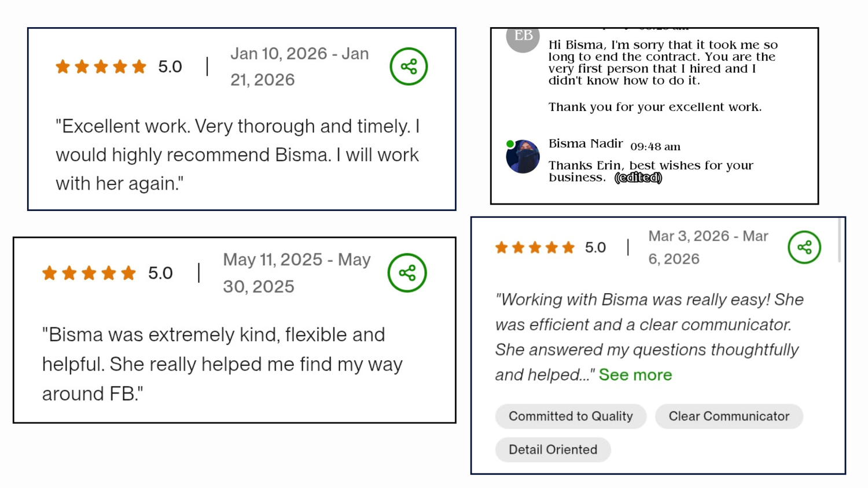Select the Detail Oriented tag
868x488 pixels.
(x=553, y=450)
